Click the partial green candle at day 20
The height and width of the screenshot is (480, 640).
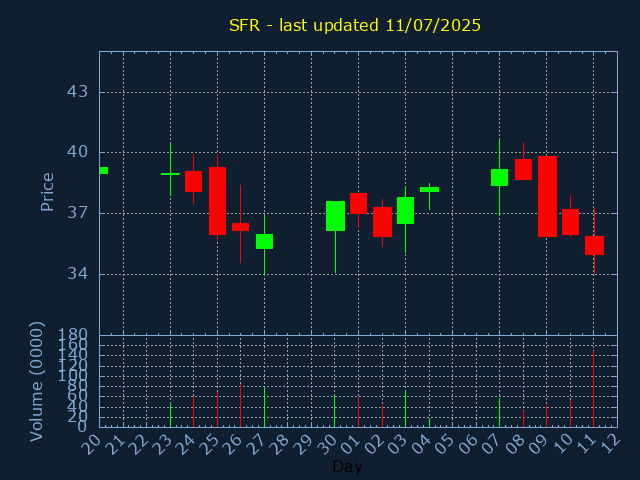click(x=104, y=171)
